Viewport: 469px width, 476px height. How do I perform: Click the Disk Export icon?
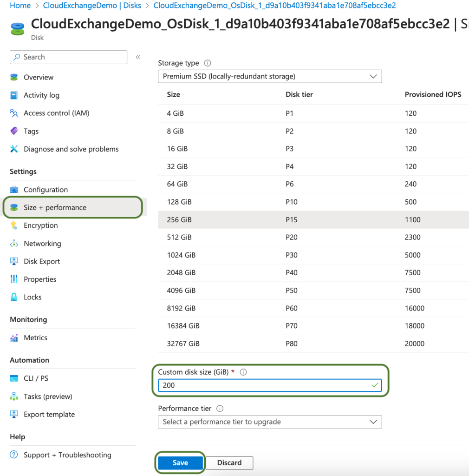pyautogui.click(x=14, y=261)
